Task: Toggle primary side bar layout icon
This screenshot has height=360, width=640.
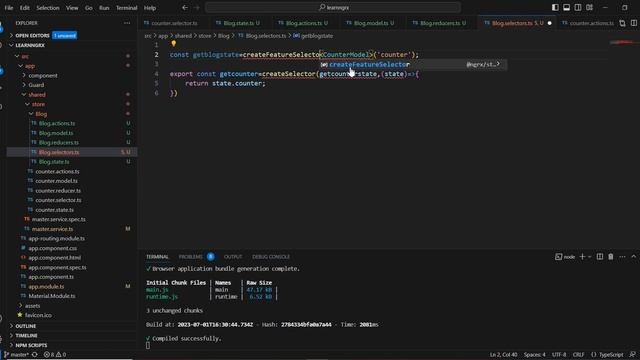Action: [x=555, y=7]
